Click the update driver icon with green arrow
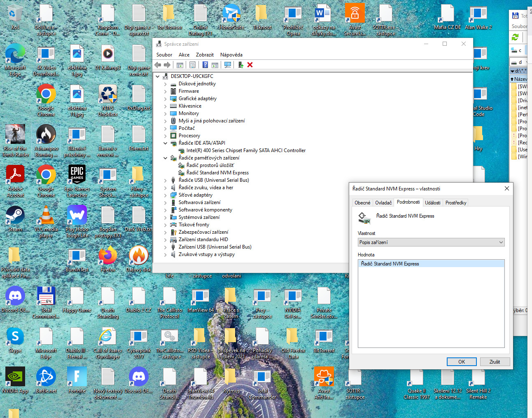The height and width of the screenshot is (418, 532). pos(241,65)
